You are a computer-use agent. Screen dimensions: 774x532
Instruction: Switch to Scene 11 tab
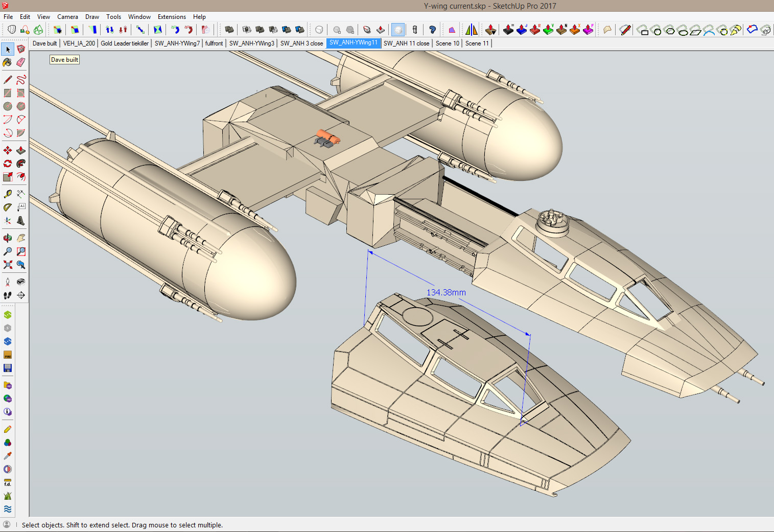(x=477, y=43)
